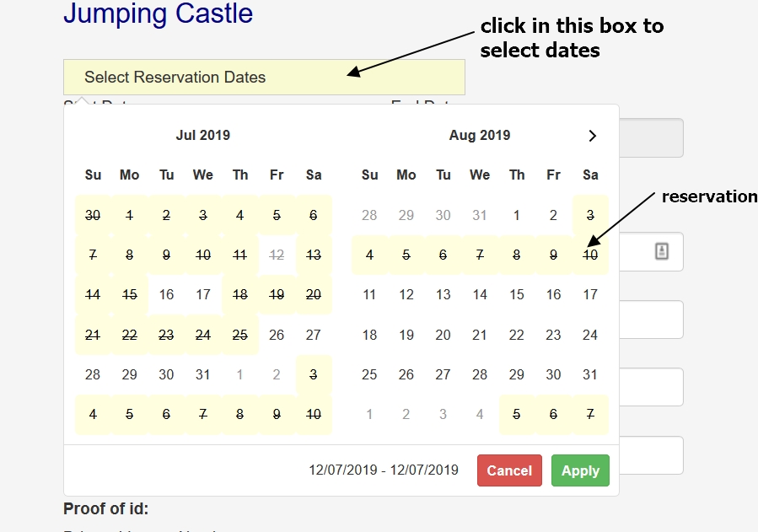Select July 28 in the calendar

click(93, 374)
